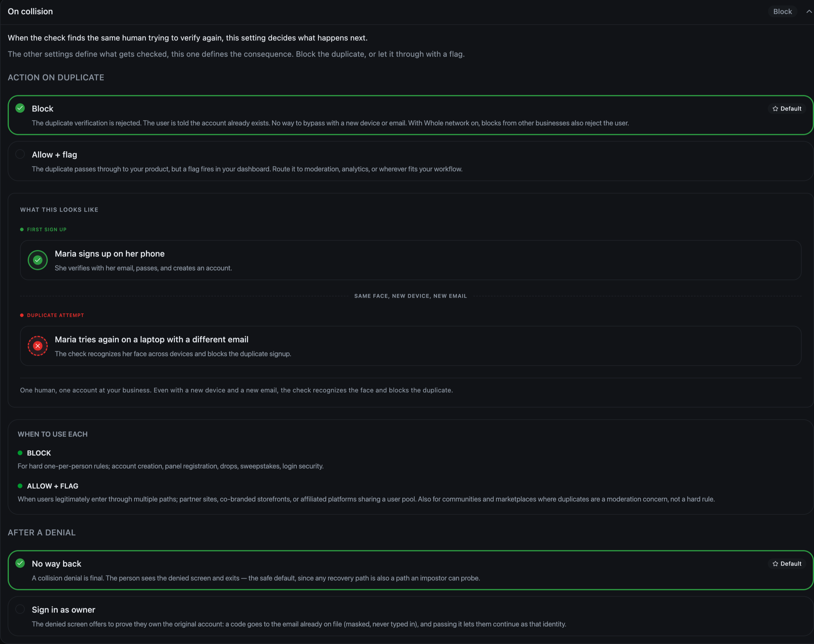The image size is (814, 644).
Task: Click the Default star badge on Block
Action: point(787,108)
